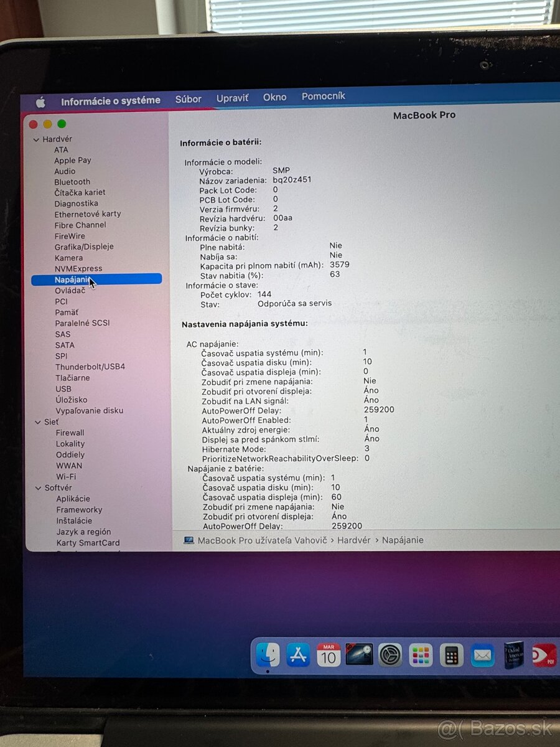This screenshot has height=747, width=560.
Task: Launch App Store from the Dock
Action: click(298, 655)
